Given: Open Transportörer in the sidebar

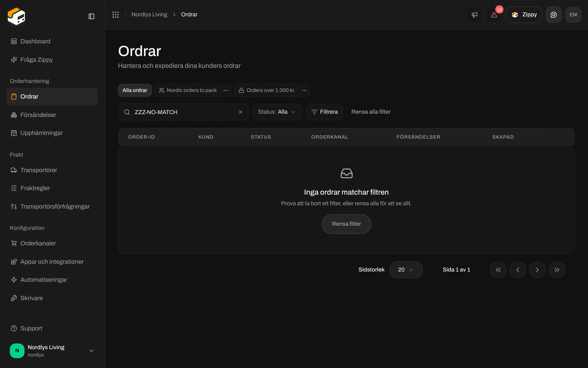Looking at the screenshot, I should pos(52,170).
